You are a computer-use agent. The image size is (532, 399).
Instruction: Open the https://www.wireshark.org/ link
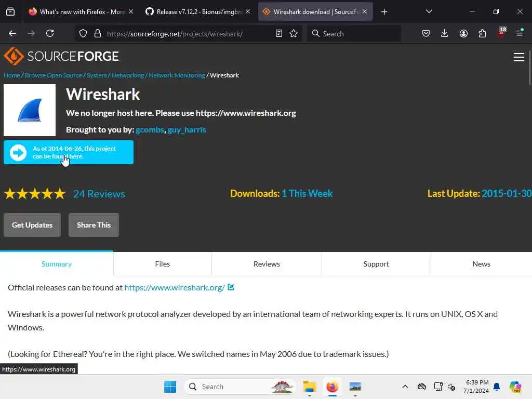click(x=175, y=288)
